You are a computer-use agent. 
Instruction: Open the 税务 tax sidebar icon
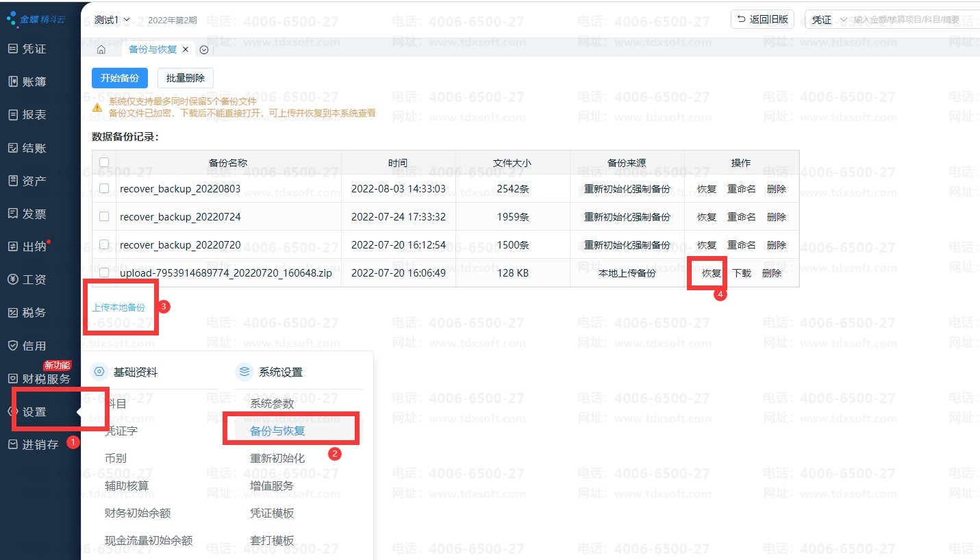point(13,312)
